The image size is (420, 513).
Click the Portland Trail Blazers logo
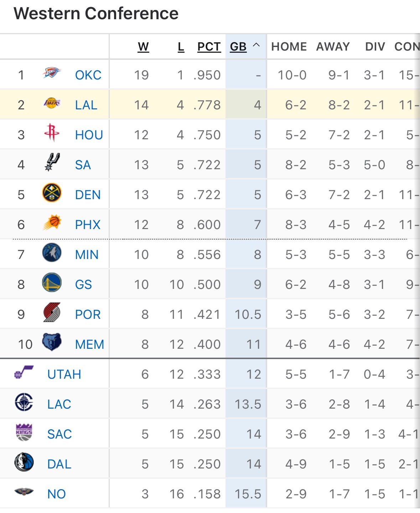click(52, 313)
